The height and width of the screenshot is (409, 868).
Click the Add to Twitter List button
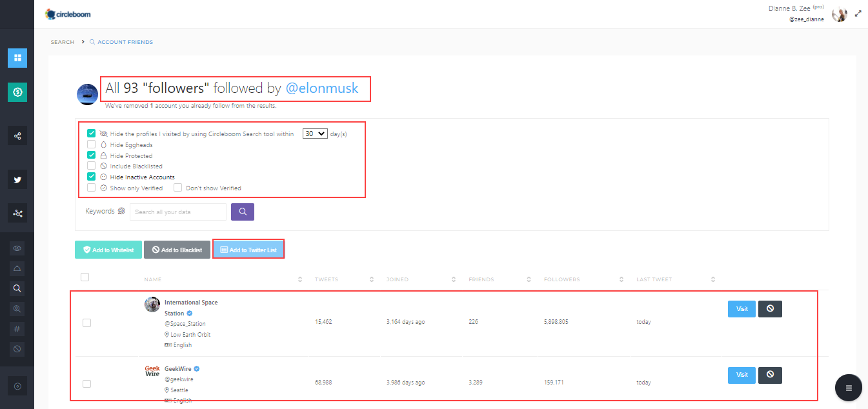tap(248, 250)
